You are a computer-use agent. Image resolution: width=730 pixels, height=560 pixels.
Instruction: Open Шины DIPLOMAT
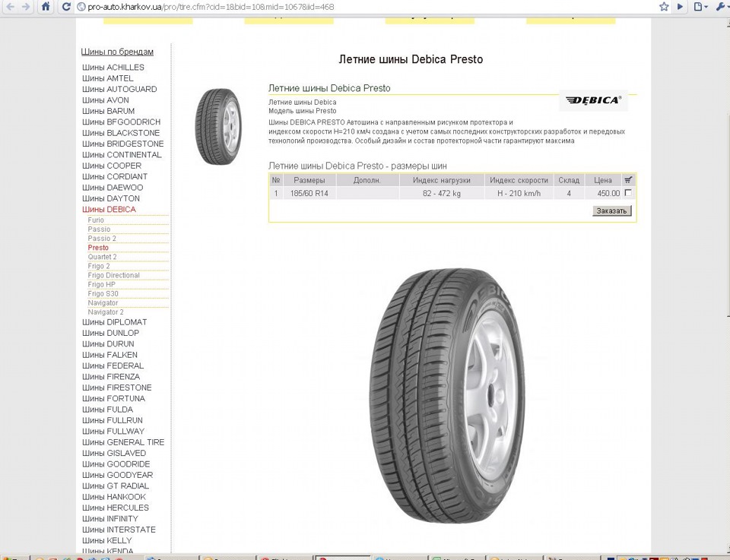pos(115,322)
